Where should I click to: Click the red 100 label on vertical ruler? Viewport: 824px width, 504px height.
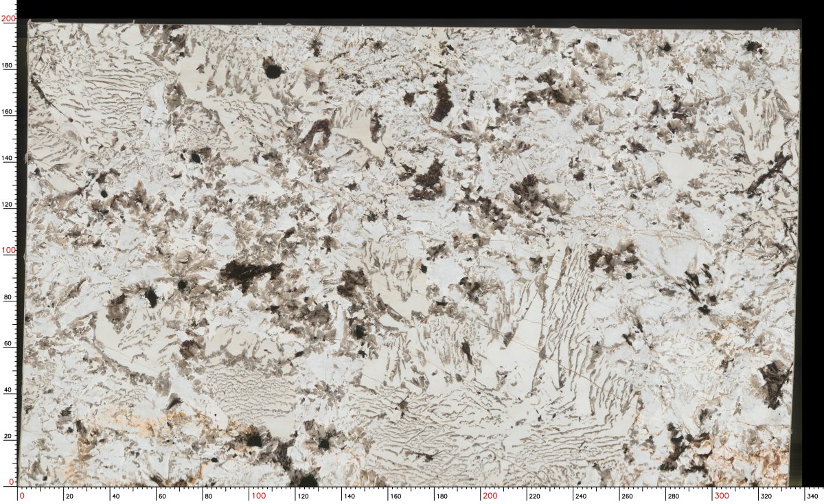(8, 251)
